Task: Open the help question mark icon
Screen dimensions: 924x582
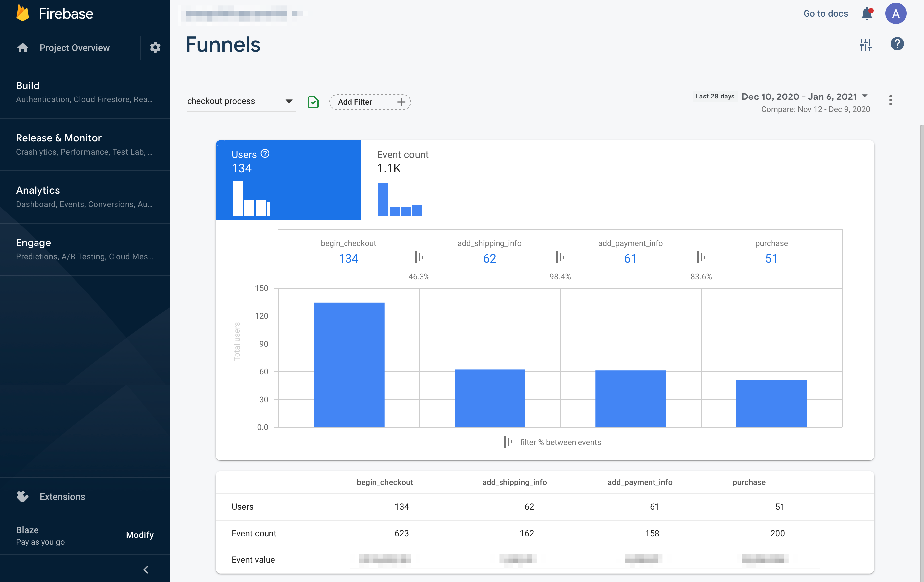Action: pyautogui.click(x=897, y=44)
